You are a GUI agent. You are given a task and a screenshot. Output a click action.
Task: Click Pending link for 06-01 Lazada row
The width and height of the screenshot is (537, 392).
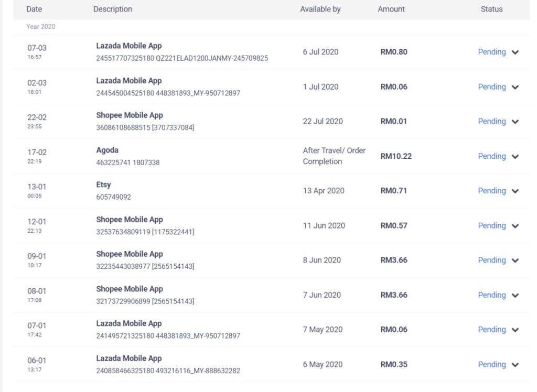[492, 364]
